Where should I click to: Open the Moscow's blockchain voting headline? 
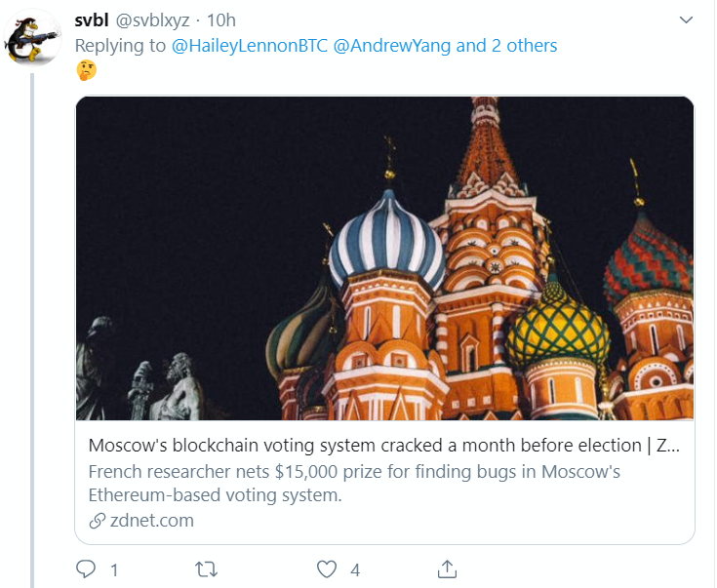[384, 446]
